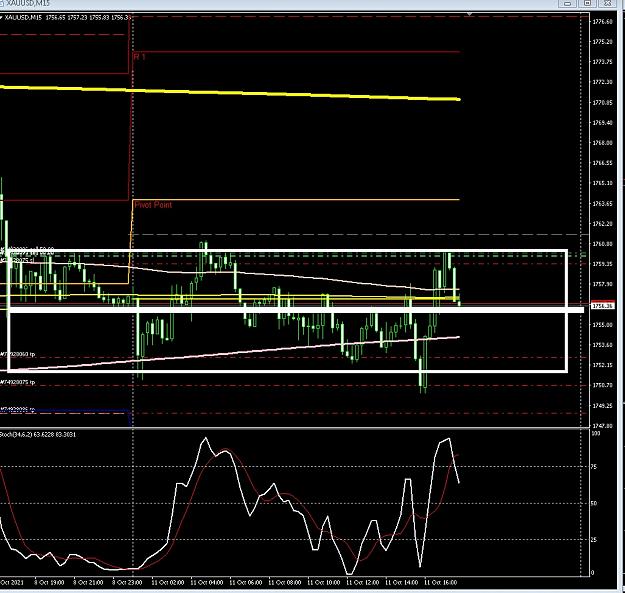
Task: Click the stochastic 25 level label
Action: 594,540
